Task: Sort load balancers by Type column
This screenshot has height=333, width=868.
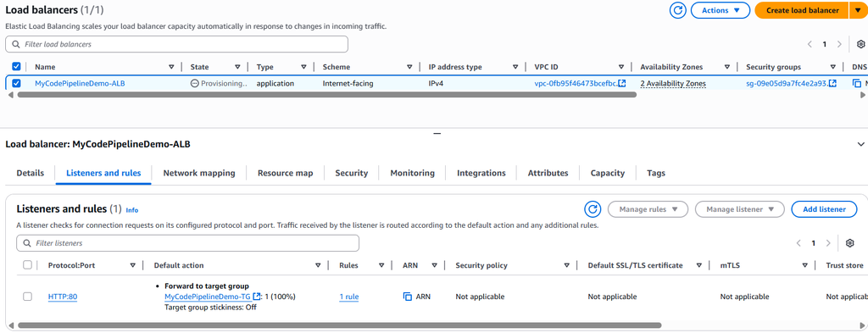Action: (304, 67)
